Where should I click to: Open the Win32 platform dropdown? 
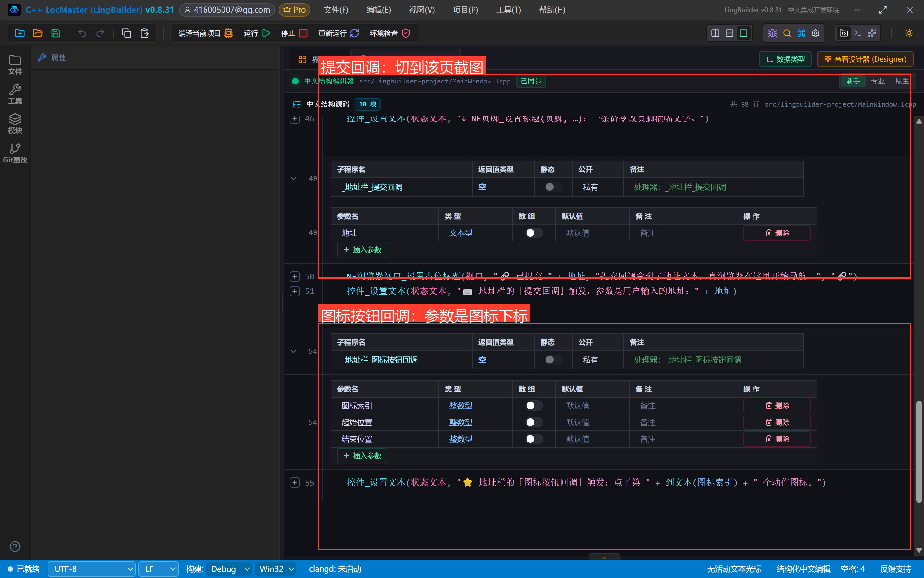click(276, 569)
